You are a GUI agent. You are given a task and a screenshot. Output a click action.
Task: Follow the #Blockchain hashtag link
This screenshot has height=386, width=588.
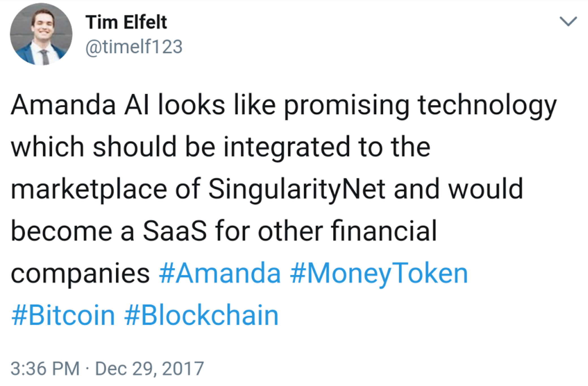(x=201, y=315)
